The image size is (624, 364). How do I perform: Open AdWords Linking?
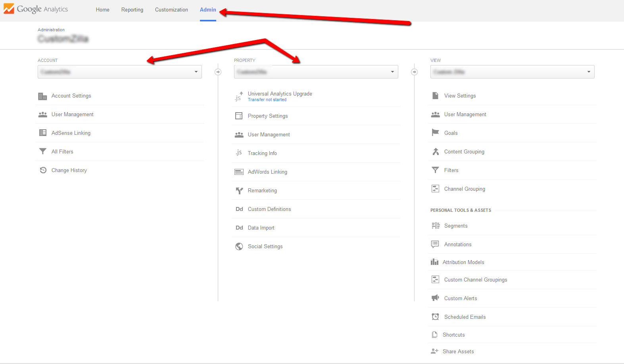[x=267, y=172]
